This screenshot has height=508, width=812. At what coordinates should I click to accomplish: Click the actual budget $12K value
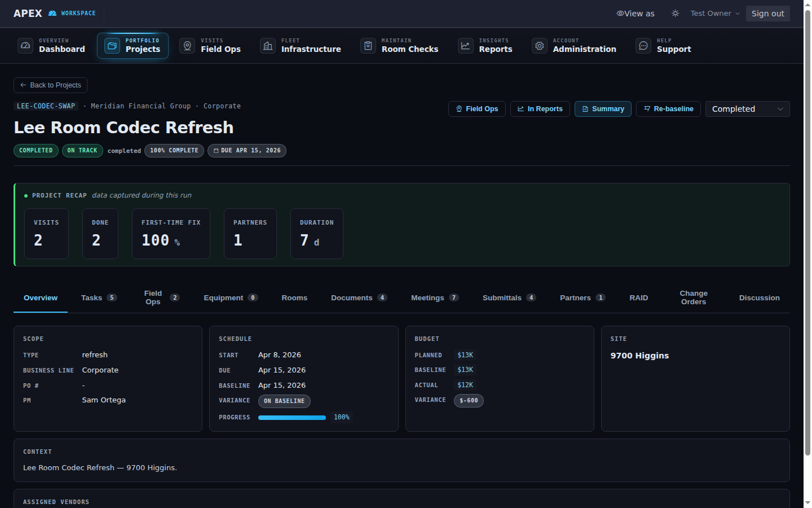pos(465,385)
